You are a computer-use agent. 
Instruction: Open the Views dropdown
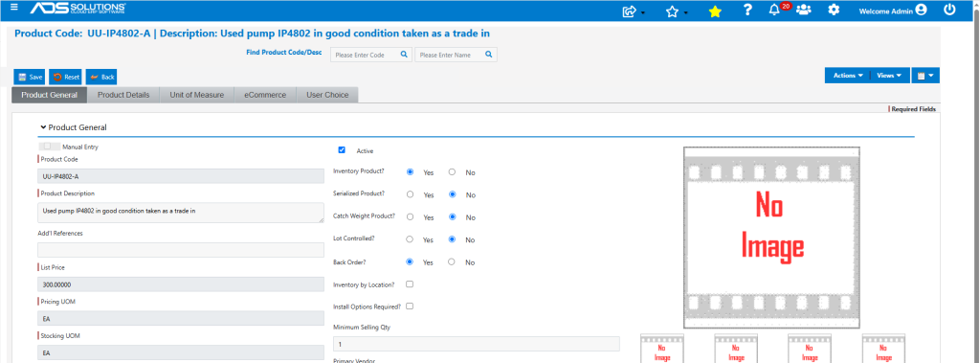(x=889, y=75)
